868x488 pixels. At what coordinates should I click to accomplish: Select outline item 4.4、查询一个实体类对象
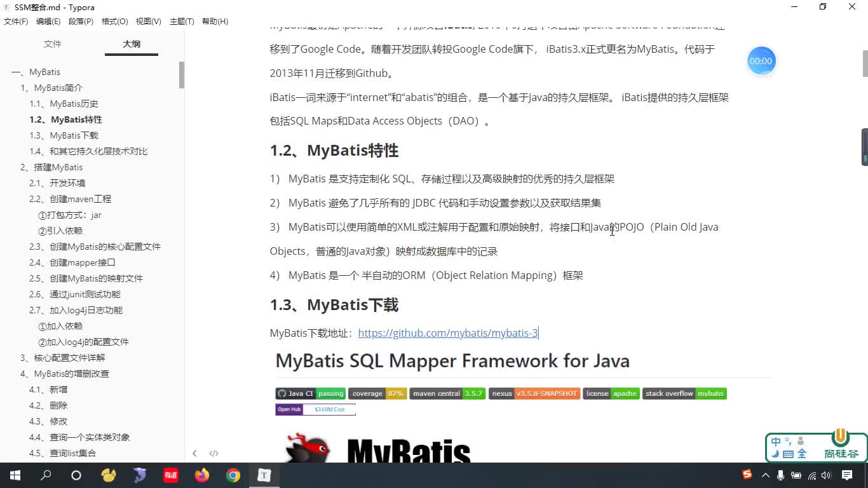click(x=79, y=437)
